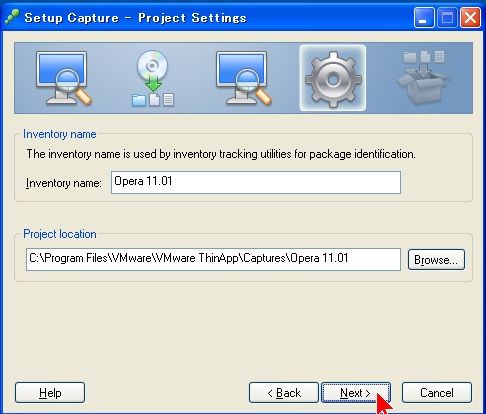Image resolution: width=486 pixels, height=414 pixels.
Task: Cancel the Setup Capture wizard
Action: tap(437, 393)
